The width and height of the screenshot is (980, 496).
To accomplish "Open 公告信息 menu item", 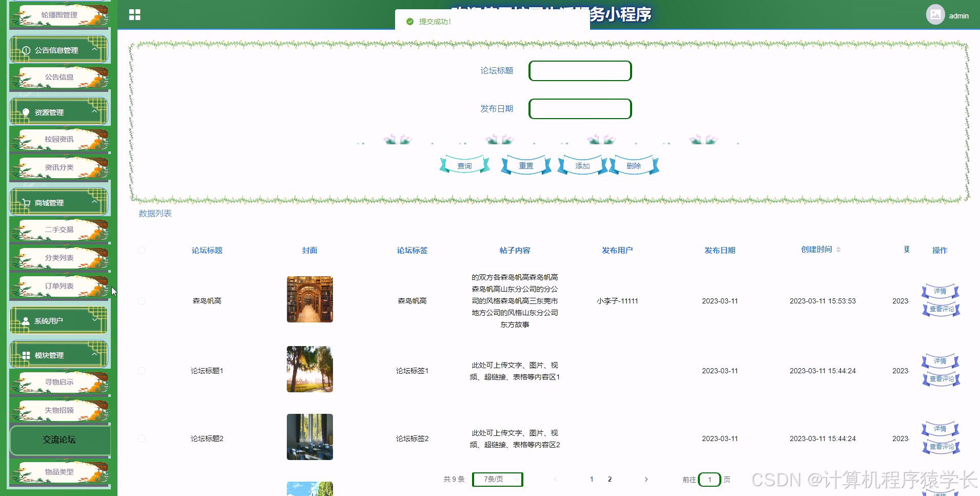I will point(59,77).
